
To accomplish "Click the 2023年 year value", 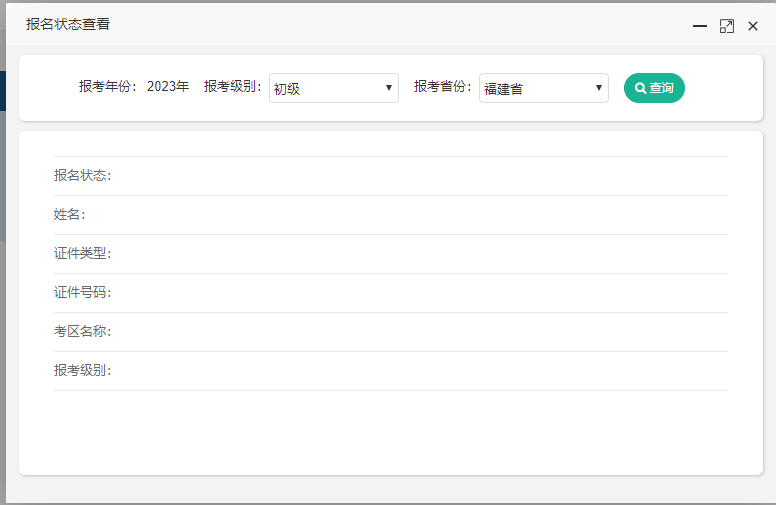I will pos(168,87).
